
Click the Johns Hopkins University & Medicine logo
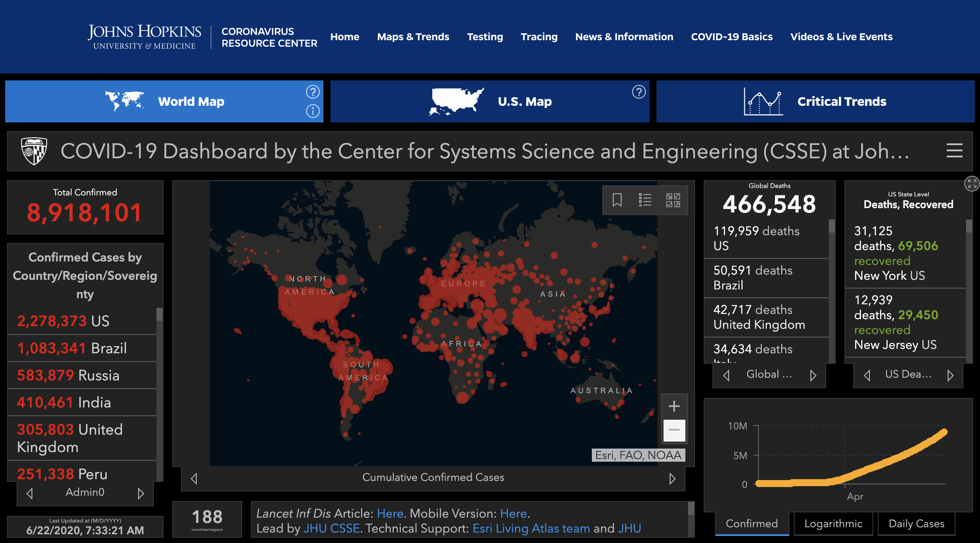point(144,37)
